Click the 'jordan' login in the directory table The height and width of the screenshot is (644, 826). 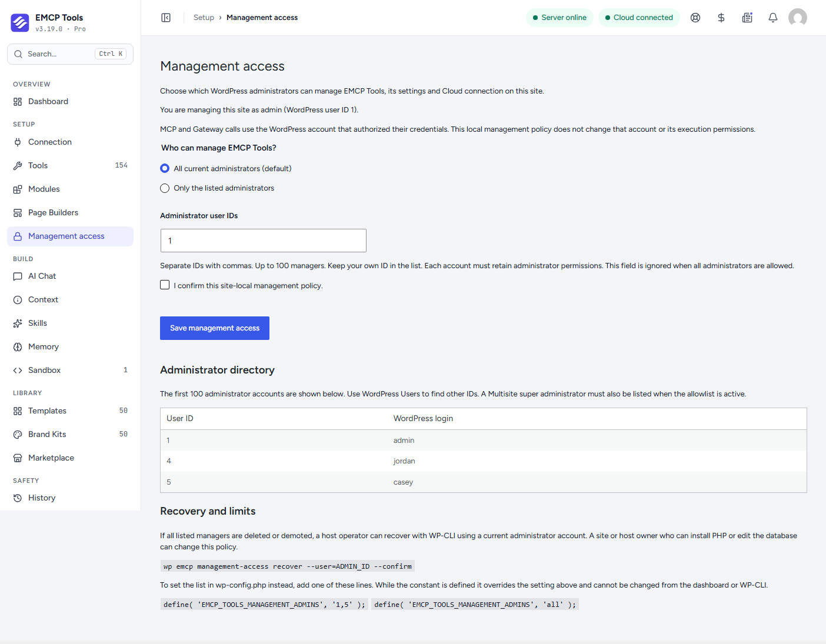[404, 461]
